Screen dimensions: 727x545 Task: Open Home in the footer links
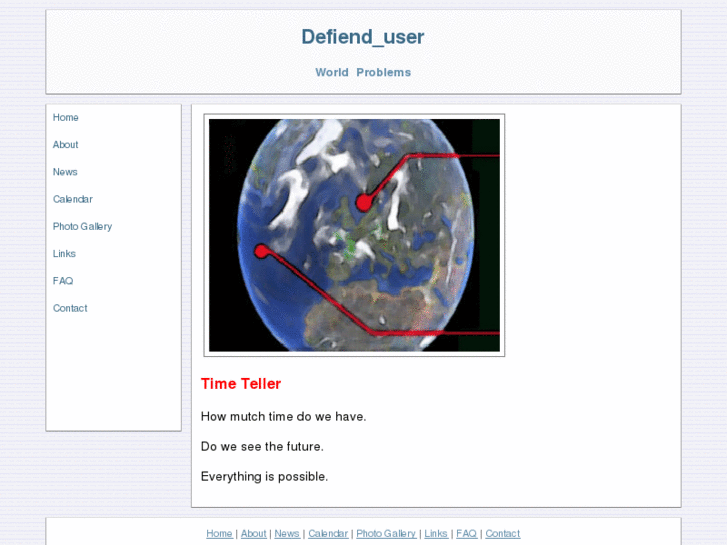[219, 533]
